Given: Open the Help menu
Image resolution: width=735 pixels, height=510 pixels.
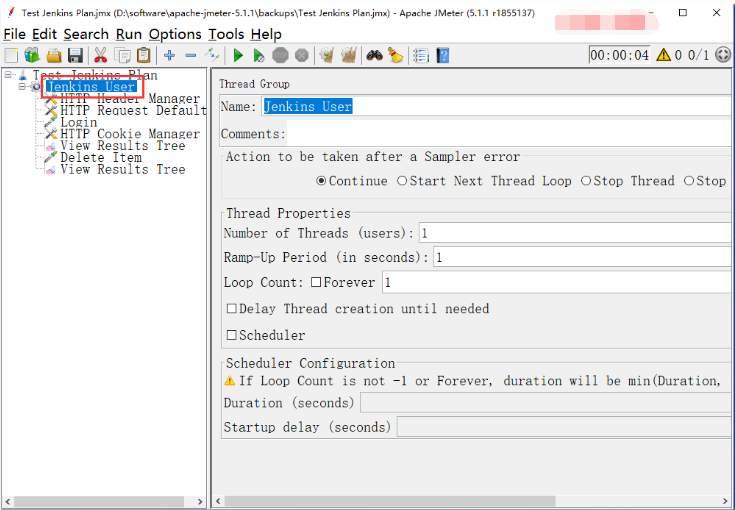Looking at the screenshot, I should (266, 34).
